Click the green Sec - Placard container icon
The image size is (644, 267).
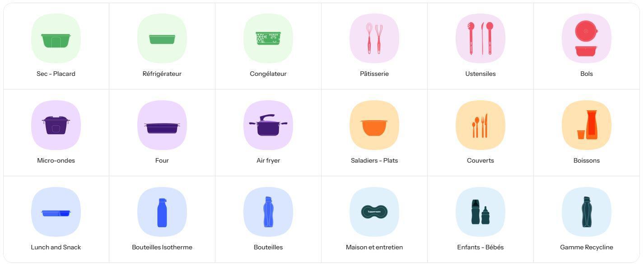pos(56,39)
